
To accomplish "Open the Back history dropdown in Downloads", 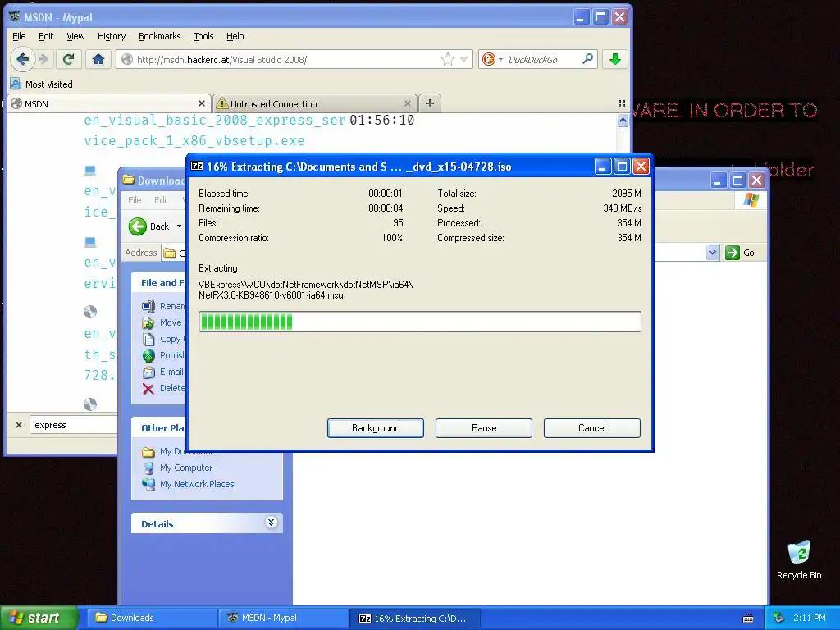I will [179, 226].
